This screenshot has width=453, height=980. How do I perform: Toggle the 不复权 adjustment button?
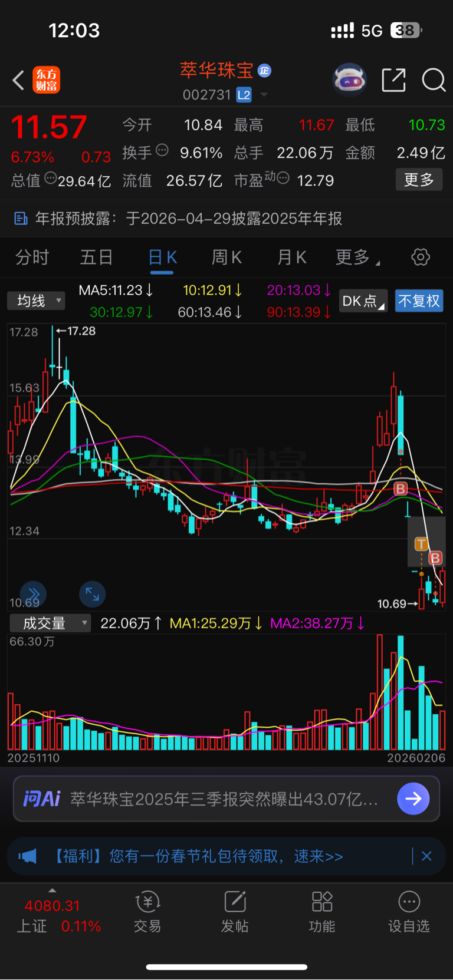click(419, 301)
